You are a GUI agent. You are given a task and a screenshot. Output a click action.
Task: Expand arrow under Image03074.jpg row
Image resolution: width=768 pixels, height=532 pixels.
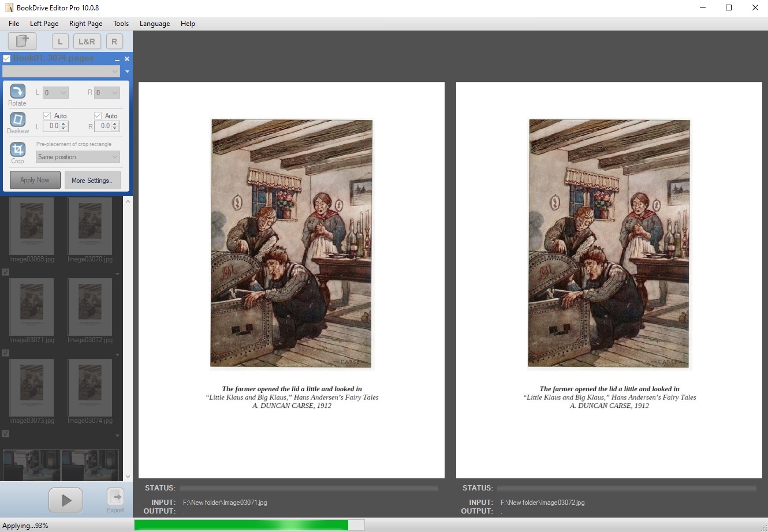click(118, 436)
